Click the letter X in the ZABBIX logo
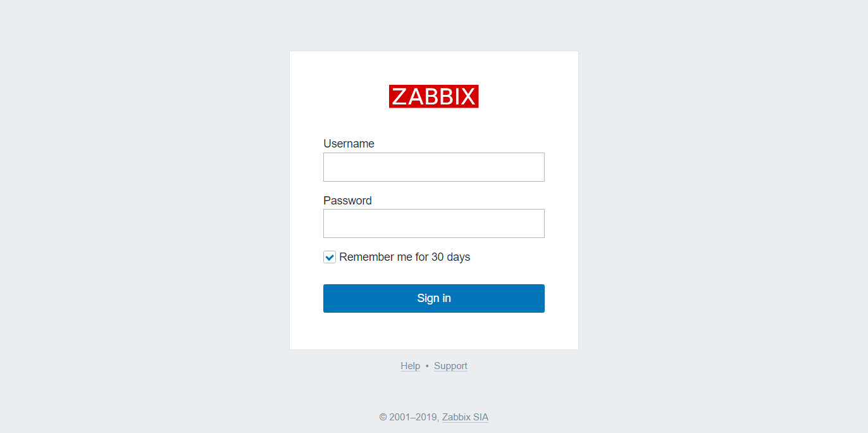The image size is (868, 433). point(468,97)
